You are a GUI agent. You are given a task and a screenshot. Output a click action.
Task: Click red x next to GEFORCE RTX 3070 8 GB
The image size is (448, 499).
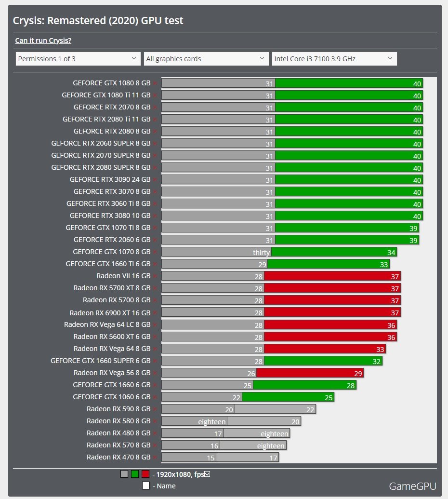[x=155, y=192]
